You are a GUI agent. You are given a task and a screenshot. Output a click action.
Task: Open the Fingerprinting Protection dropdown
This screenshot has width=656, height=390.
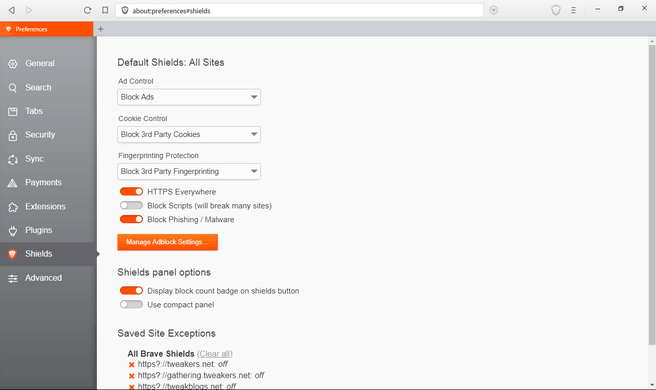click(x=189, y=172)
